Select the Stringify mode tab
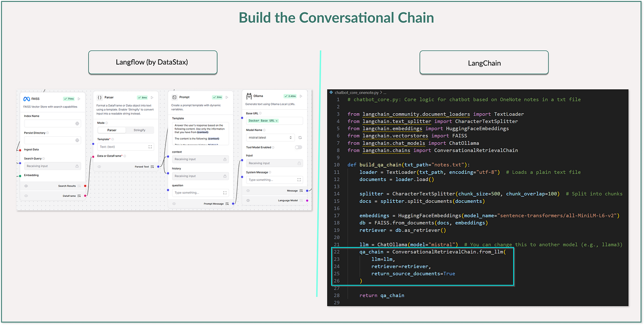 (139, 130)
